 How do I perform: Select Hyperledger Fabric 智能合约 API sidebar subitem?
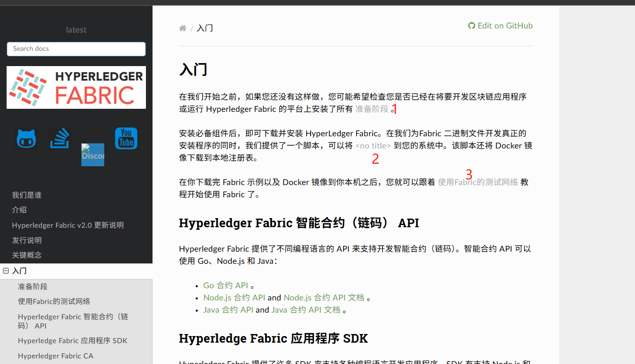tap(73, 321)
